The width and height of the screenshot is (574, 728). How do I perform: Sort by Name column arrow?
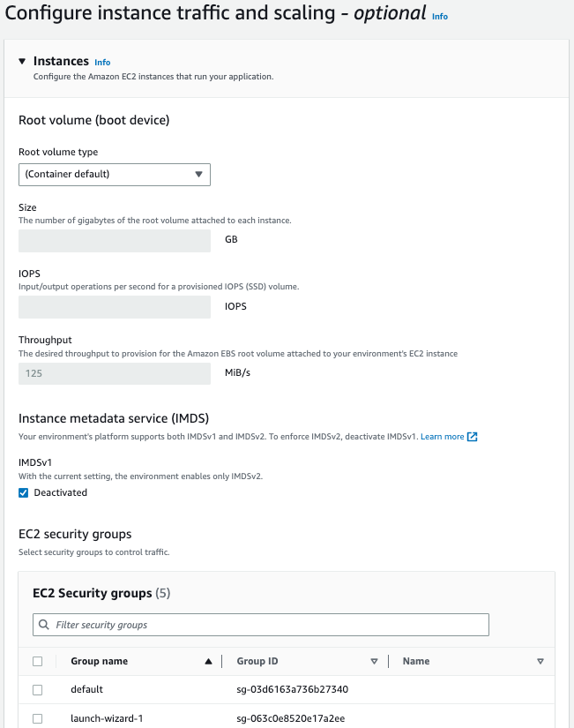click(540, 661)
